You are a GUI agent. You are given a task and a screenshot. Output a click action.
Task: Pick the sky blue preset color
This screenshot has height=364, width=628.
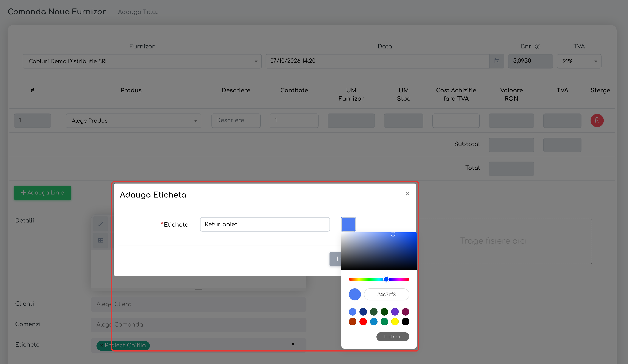click(x=374, y=322)
